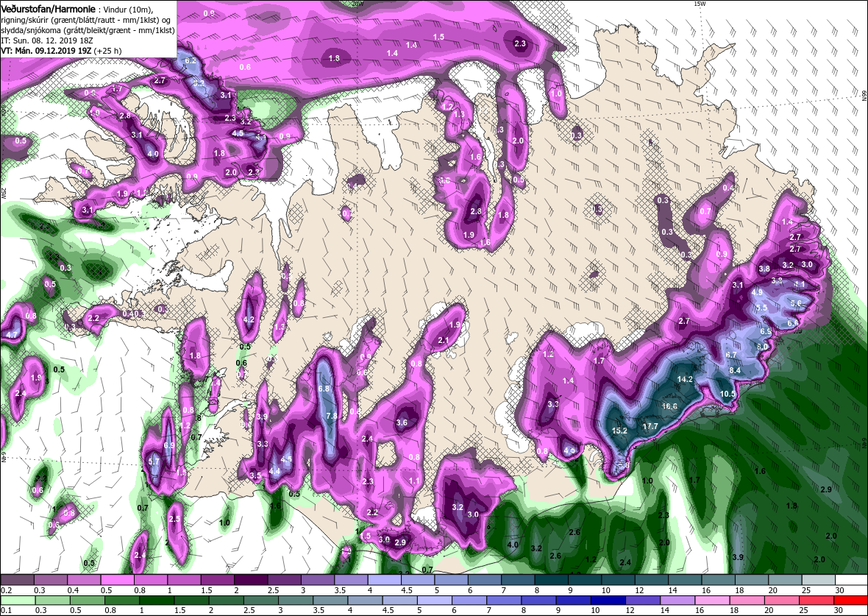The width and height of the screenshot is (868, 616).
Task: Click the bright pink 0.5 swatch, top legend row
Action: coord(118,579)
